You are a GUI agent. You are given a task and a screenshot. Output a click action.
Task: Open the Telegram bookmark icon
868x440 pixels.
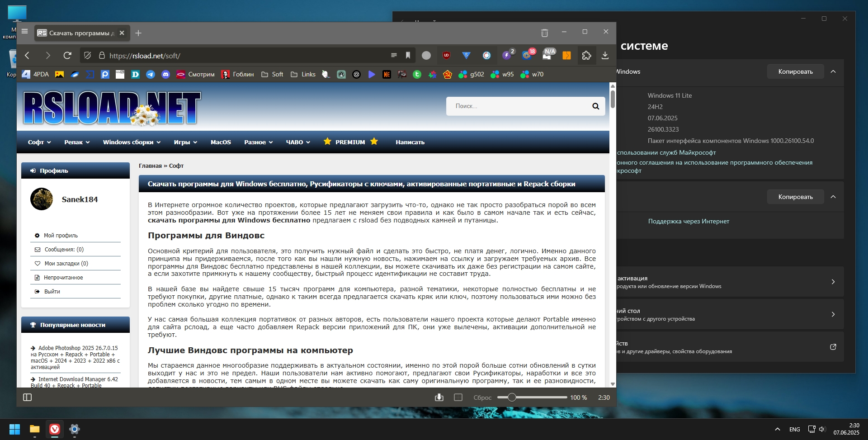[x=151, y=75]
